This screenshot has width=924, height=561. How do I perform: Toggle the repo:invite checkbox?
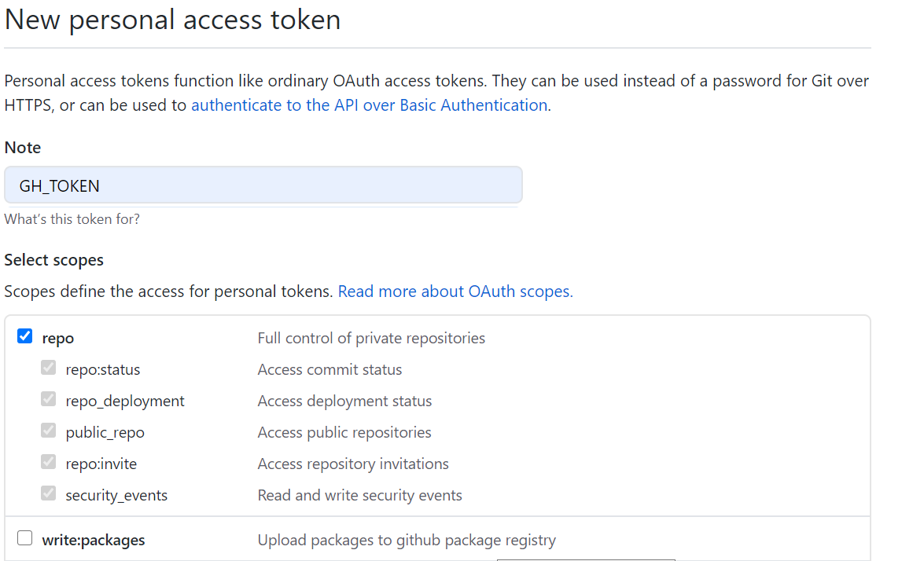pos(49,462)
